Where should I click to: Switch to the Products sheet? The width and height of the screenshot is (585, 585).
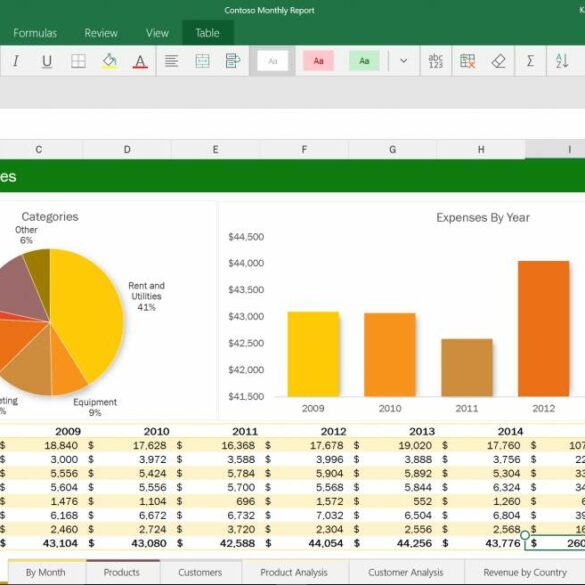122,572
